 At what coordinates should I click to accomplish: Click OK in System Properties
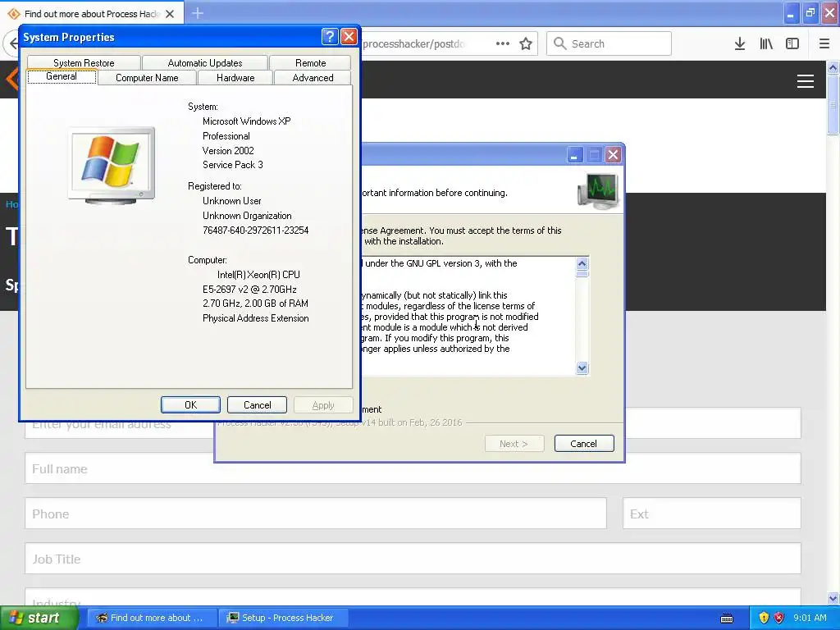coord(190,405)
